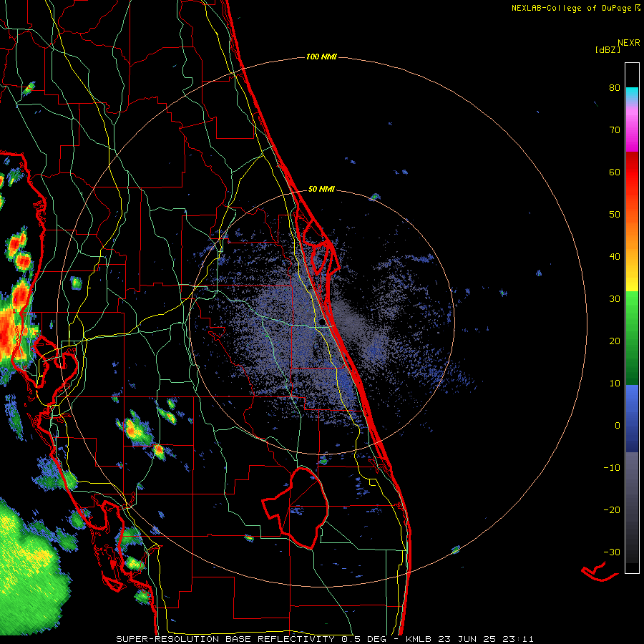The image size is (644, 644).
Task: Click the 70 dBZ scale value
Action: (x=615, y=130)
